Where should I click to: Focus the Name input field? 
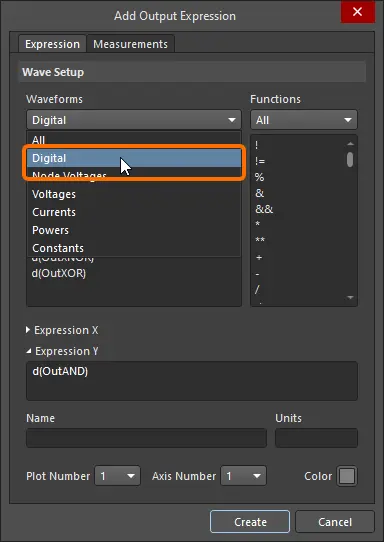coord(147,438)
